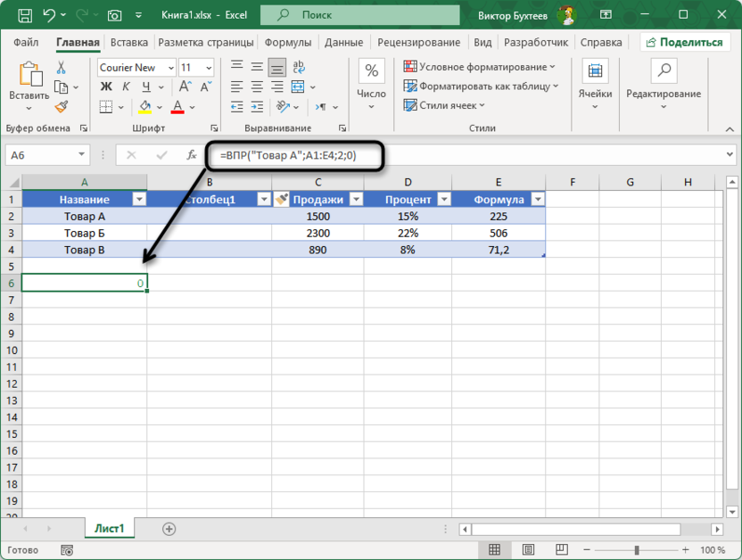Screen dimensions: 742x560
Task: Open the Продажи column filter dropdown
Action: click(x=355, y=199)
